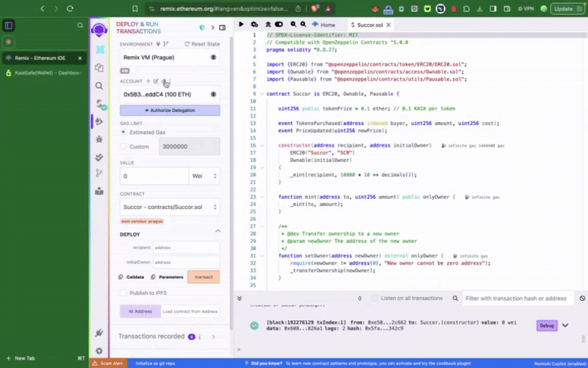Image resolution: width=588 pixels, height=368 pixels.
Task: Open the Succor - contracts/Succor.sol contract dropdown
Action: point(170,207)
